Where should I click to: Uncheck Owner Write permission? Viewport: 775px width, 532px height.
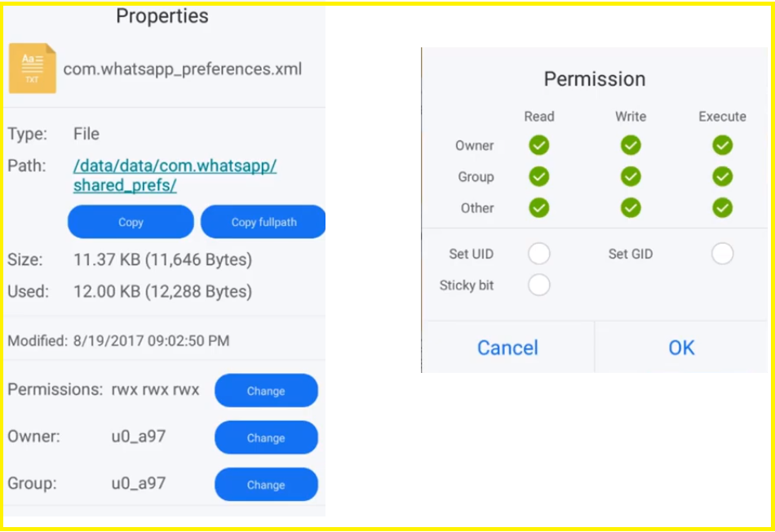pos(631,145)
